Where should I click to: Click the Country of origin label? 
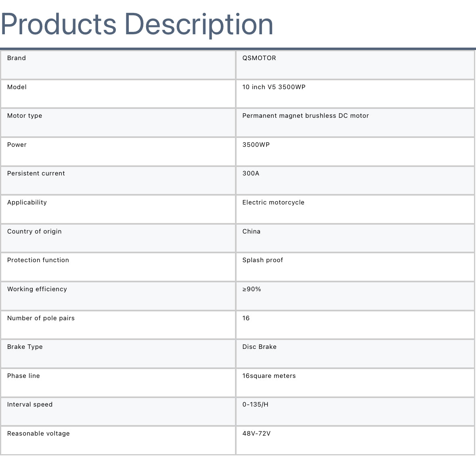34,232
